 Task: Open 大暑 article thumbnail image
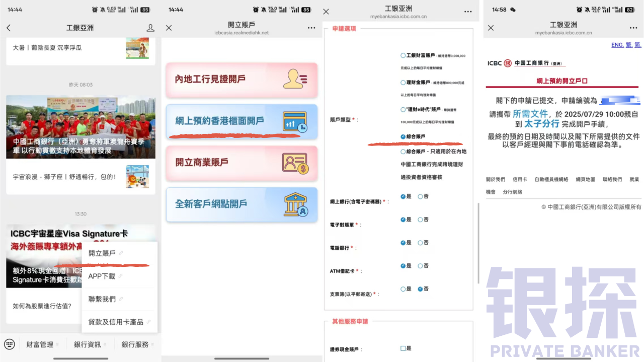pos(137,48)
